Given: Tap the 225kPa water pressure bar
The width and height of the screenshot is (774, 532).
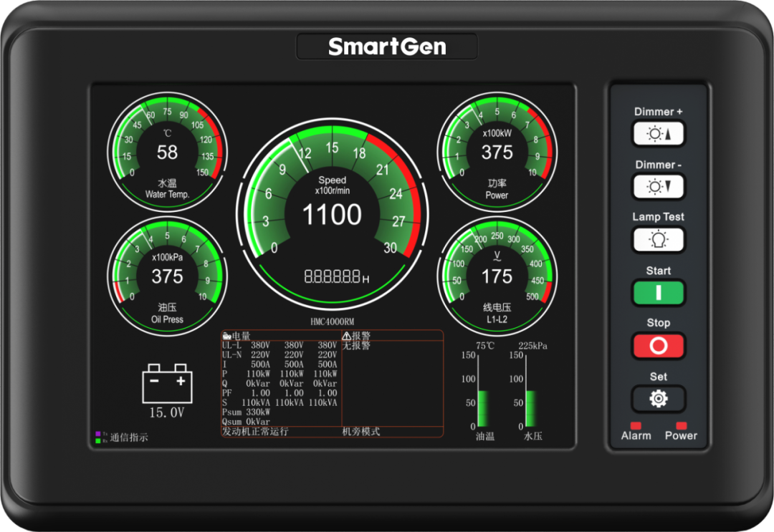Looking at the screenshot, I should 530,390.
